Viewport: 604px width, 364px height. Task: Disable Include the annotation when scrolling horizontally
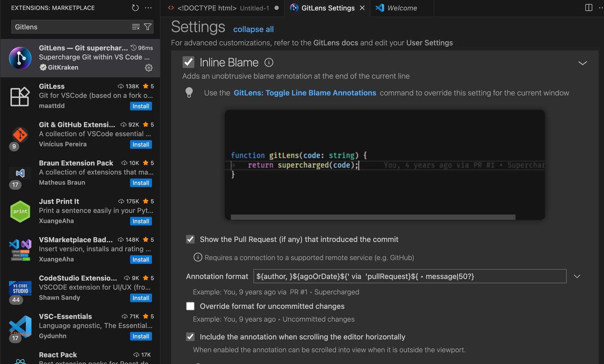pyautogui.click(x=190, y=337)
